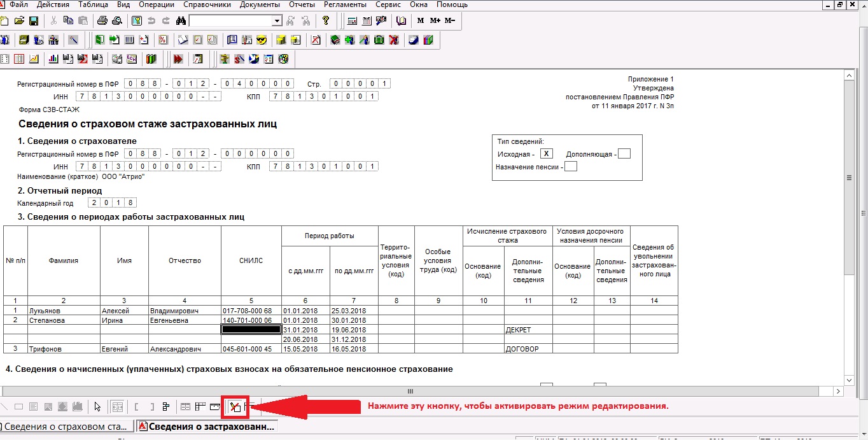
Task: Open the 'Отчеты' menu
Action: pyautogui.click(x=302, y=4)
